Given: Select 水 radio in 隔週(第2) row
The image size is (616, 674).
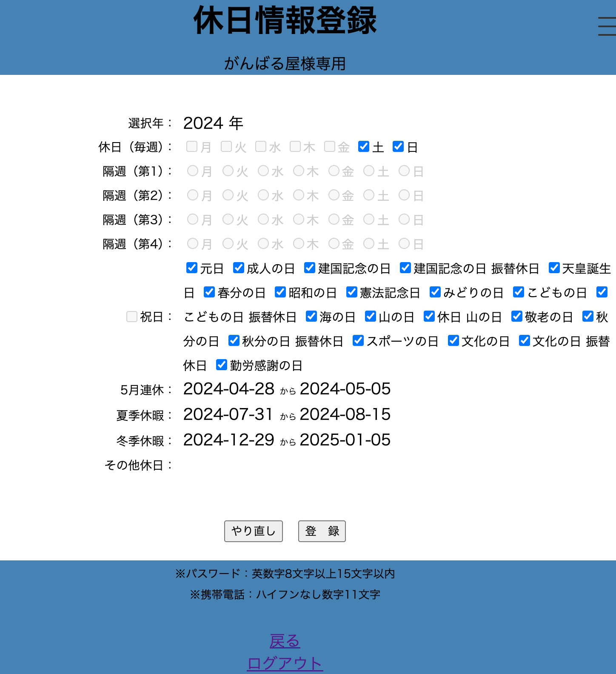Looking at the screenshot, I should pos(263,195).
